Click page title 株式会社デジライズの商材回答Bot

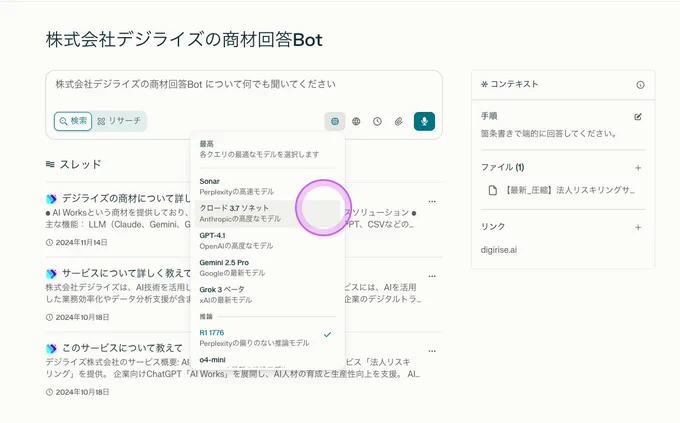click(184, 40)
